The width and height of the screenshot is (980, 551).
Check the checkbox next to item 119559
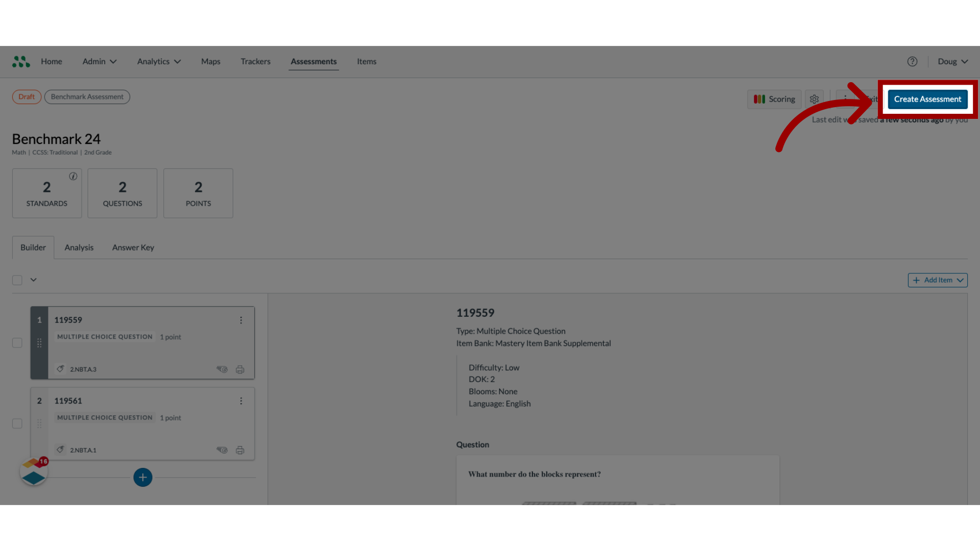pos(17,342)
